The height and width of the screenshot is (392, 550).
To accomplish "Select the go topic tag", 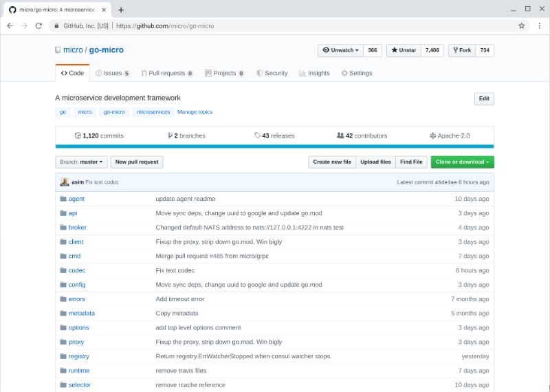I will pos(63,112).
